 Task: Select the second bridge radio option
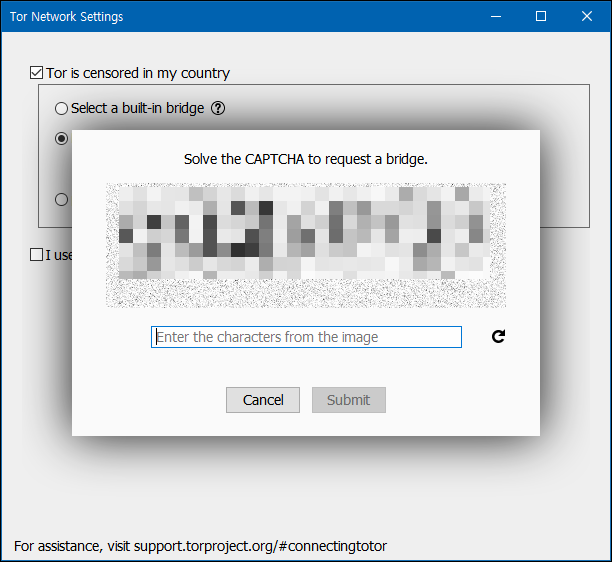click(61, 139)
